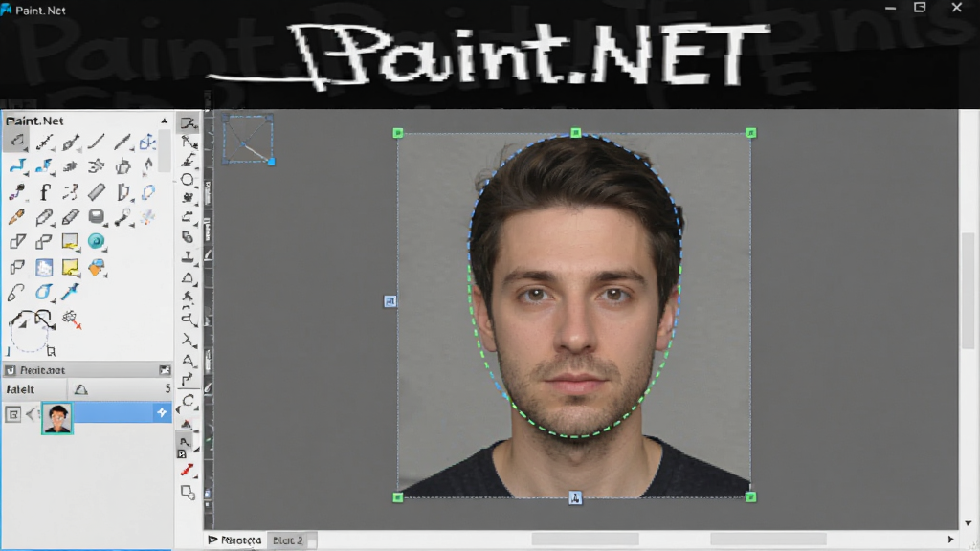
Task: Click the gear with red X icon
Action: 71,320
